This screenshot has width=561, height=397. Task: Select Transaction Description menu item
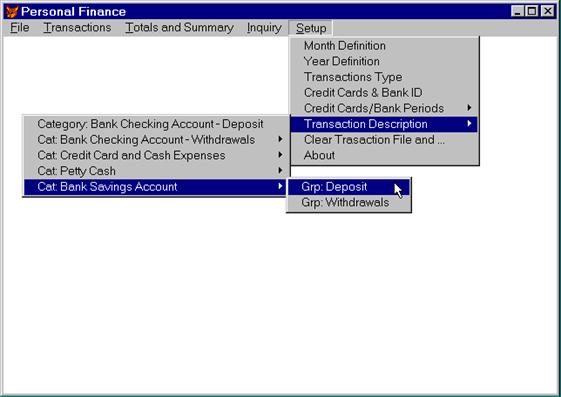[x=385, y=124]
